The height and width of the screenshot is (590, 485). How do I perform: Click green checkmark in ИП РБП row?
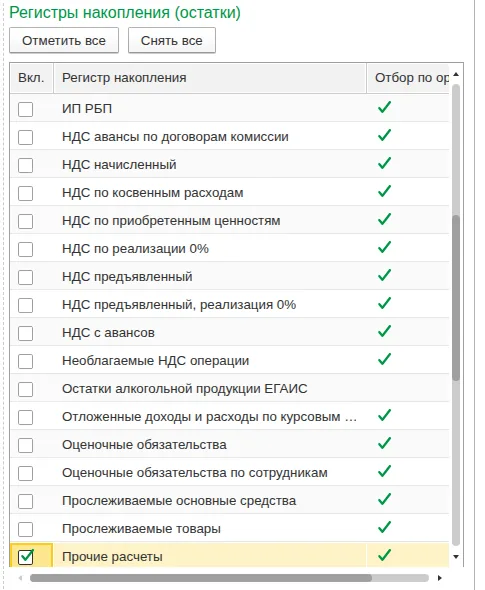(x=385, y=107)
